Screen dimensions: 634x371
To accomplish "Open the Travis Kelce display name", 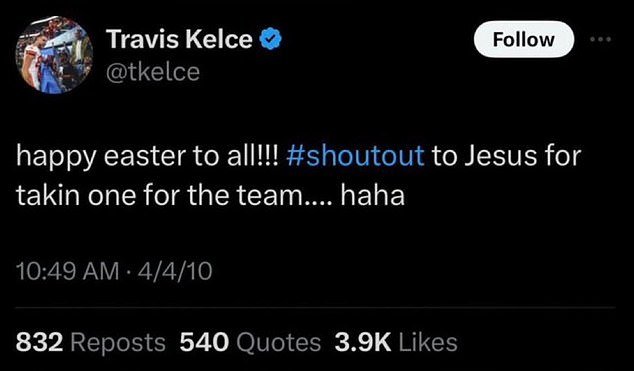I will tap(179, 40).
